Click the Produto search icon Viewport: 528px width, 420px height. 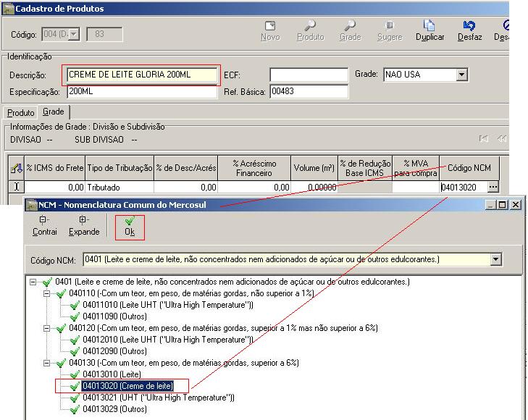pyautogui.click(x=310, y=26)
